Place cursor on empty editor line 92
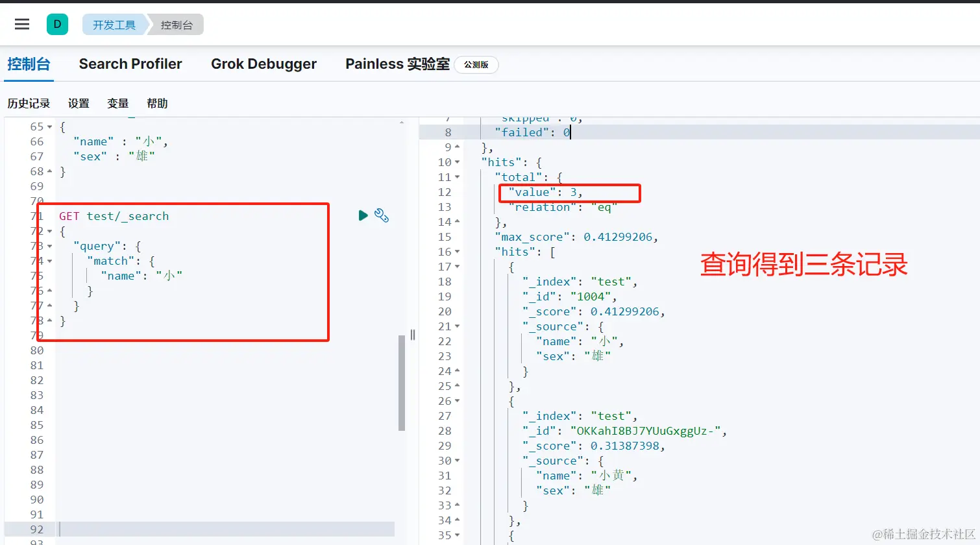The height and width of the screenshot is (545, 980). [x=225, y=529]
